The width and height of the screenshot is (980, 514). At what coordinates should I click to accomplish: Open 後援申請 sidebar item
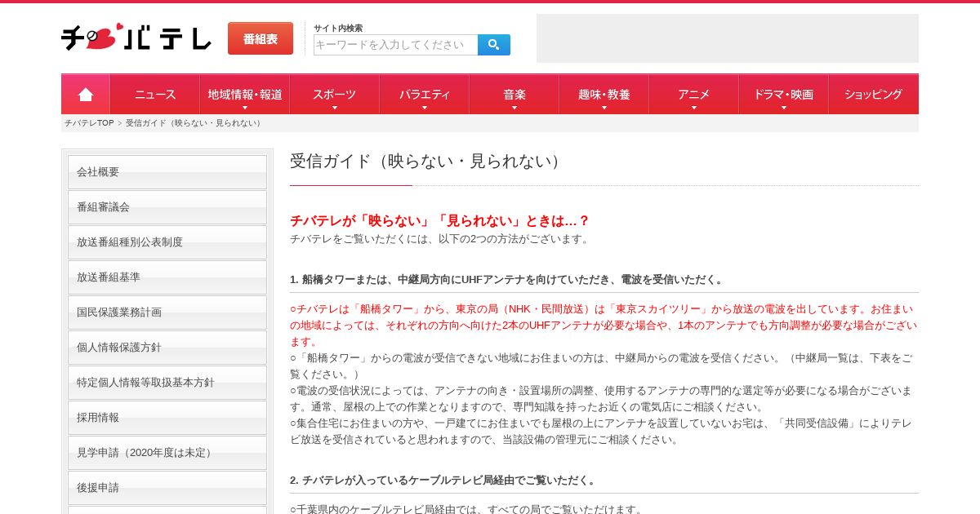tap(167, 488)
